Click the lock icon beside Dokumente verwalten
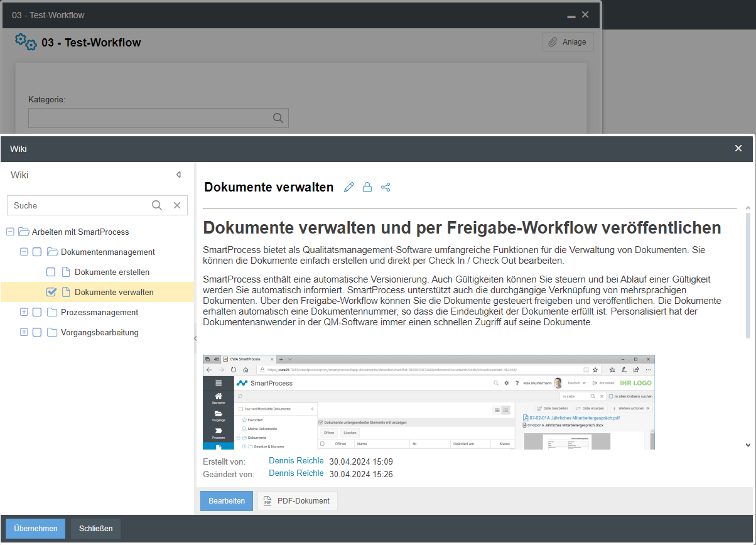The height and width of the screenshot is (545, 756). click(x=367, y=187)
